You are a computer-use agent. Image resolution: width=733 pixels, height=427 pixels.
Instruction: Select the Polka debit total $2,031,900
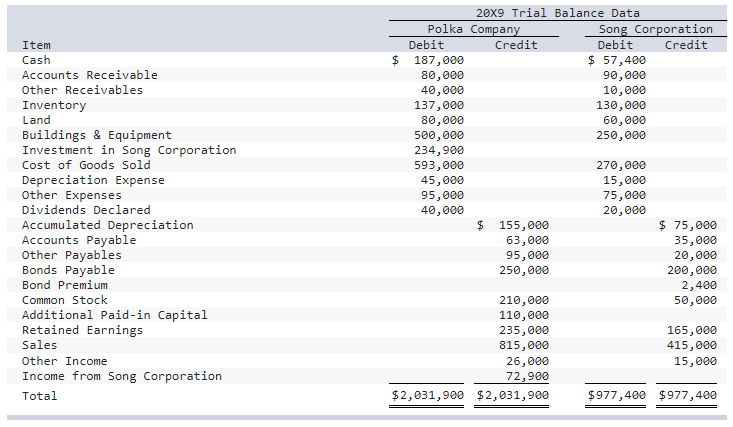coord(427,396)
